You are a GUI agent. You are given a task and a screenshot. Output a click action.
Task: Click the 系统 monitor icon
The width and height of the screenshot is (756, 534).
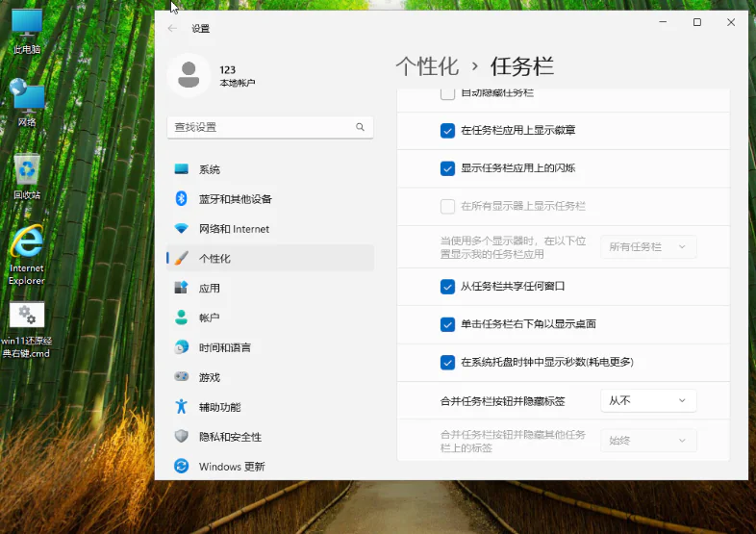click(x=181, y=168)
